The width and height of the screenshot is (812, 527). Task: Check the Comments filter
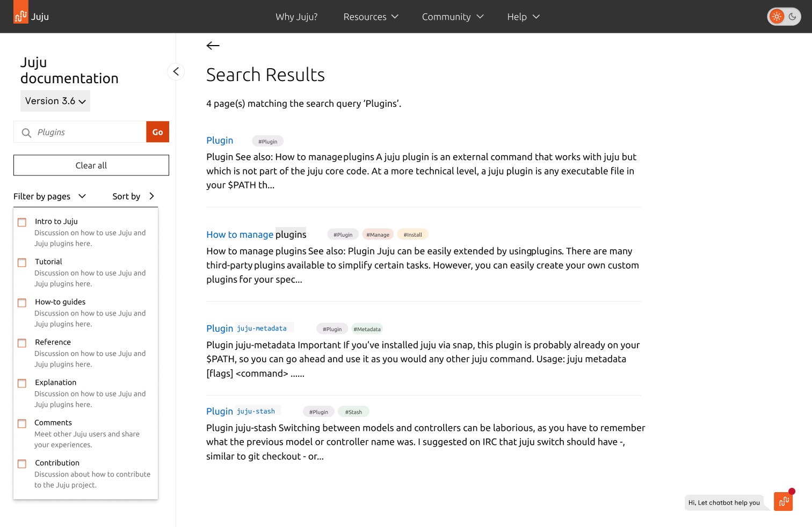(x=22, y=423)
